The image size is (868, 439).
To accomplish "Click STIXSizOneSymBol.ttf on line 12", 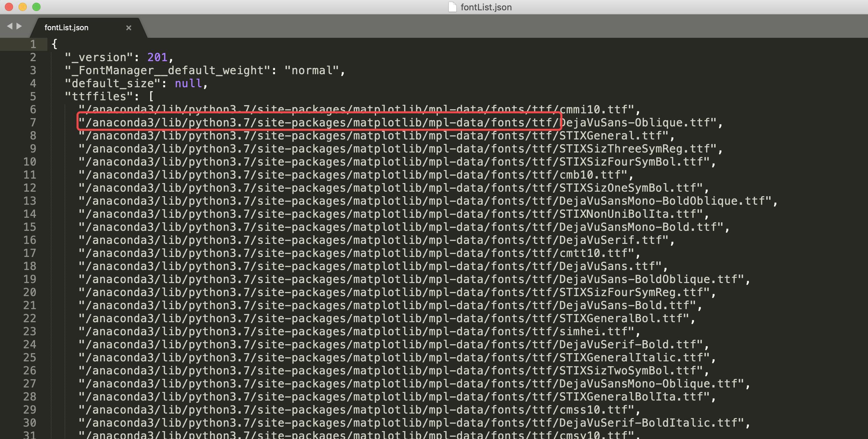I will 628,188.
